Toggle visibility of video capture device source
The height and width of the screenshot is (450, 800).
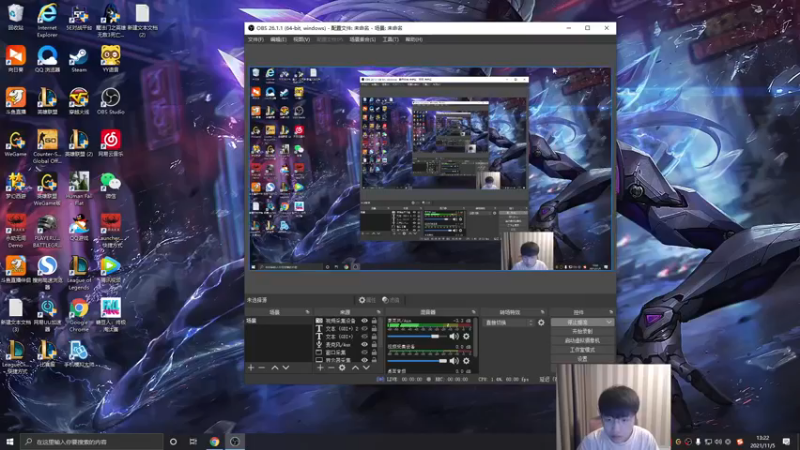coord(364,321)
